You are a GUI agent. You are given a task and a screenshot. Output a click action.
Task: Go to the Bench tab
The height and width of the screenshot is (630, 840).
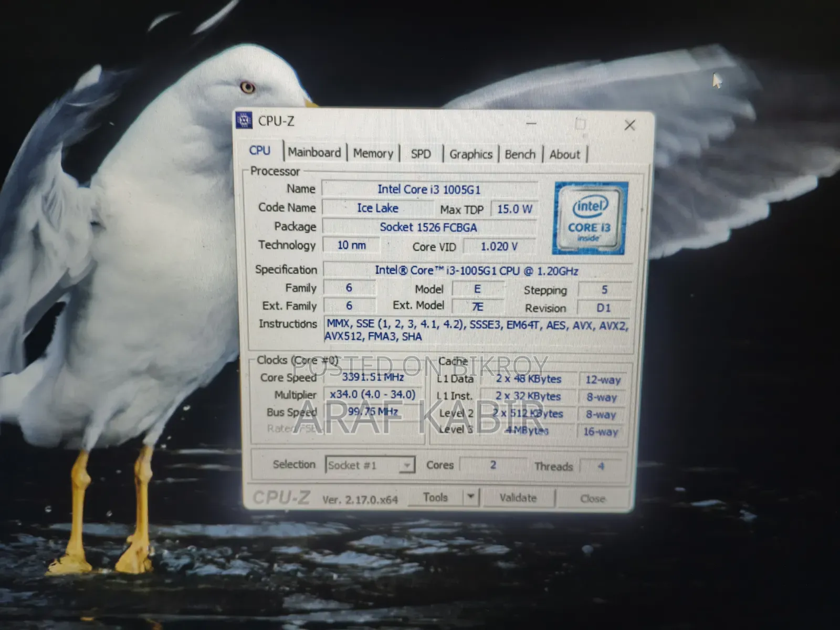[x=520, y=154]
